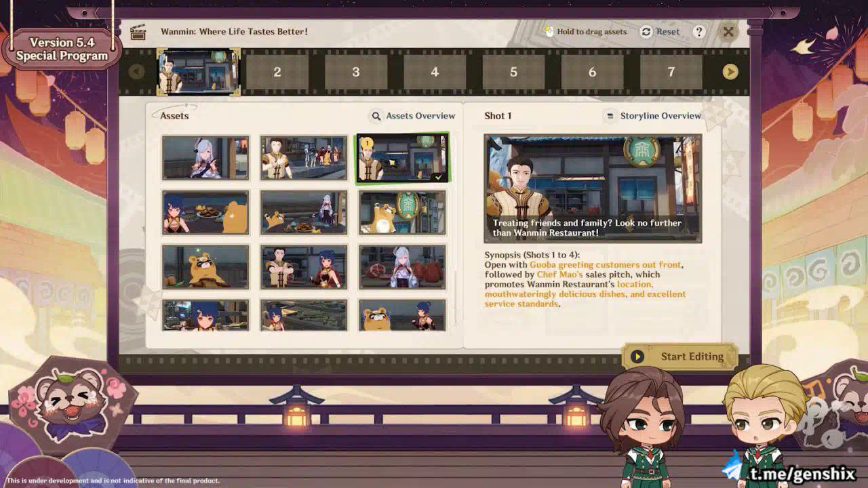Select Chef Mao and Xiangling arms-crossed asset
This screenshot has height=488, width=868.
point(304,267)
